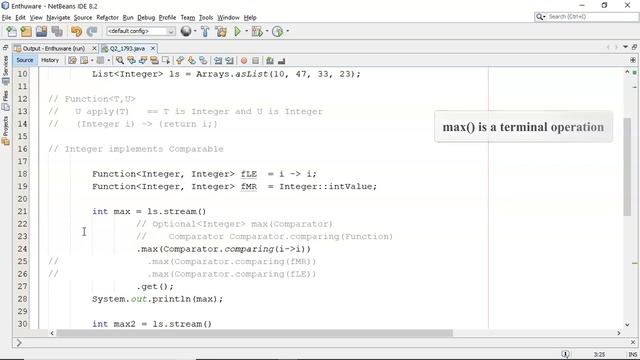The height and width of the screenshot is (360, 640).
Task: Click the Stop Macro Recording square icon
Action: tap(256, 61)
